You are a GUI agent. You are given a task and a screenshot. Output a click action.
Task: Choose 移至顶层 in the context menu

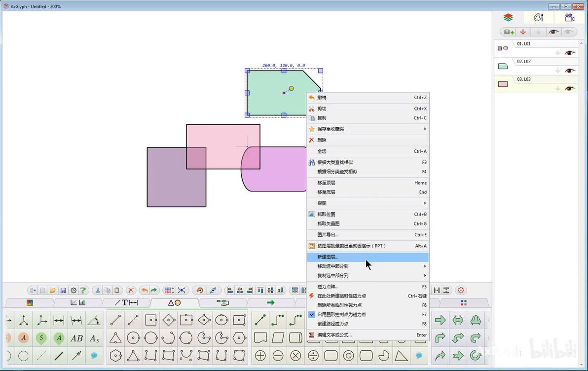point(367,183)
